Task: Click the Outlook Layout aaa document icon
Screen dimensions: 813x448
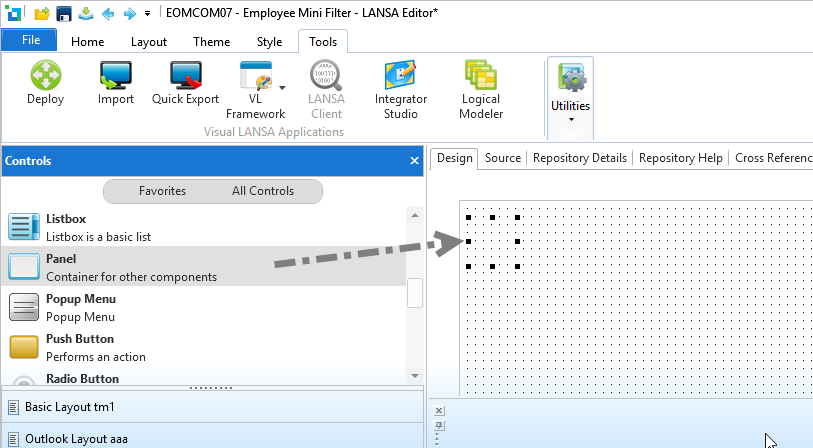Action: [x=14, y=439]
